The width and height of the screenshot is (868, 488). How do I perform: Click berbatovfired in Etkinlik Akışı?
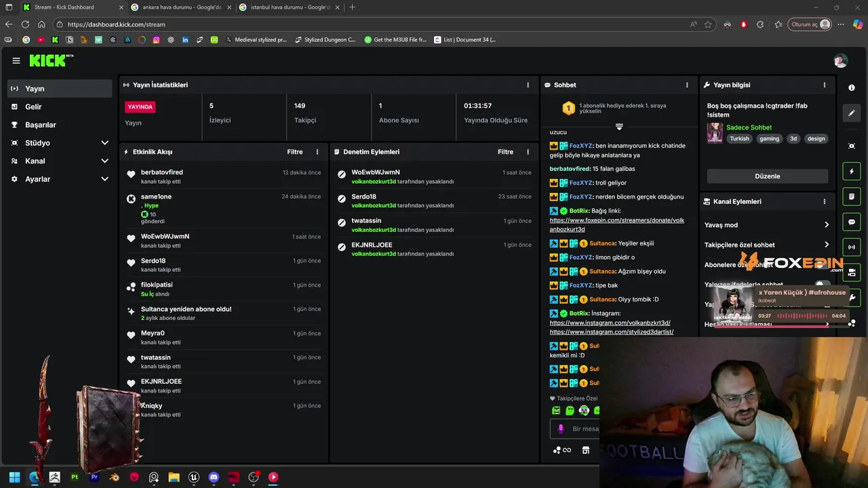tap(162, 172)
